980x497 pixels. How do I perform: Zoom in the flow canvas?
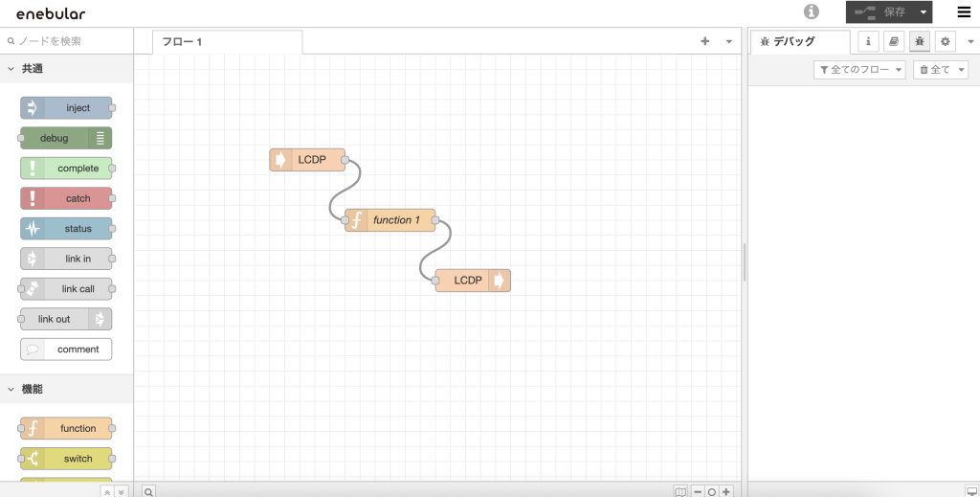click(x=726, y=492)
